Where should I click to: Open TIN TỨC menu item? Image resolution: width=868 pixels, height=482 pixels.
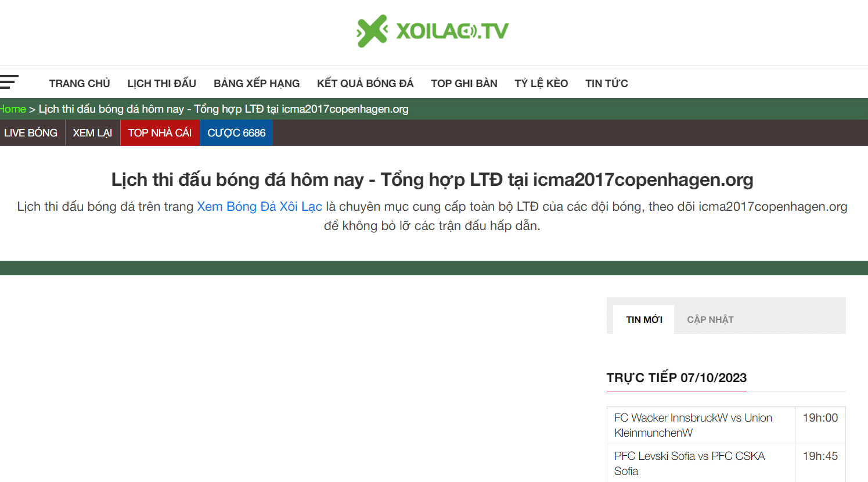click(607, 84)
